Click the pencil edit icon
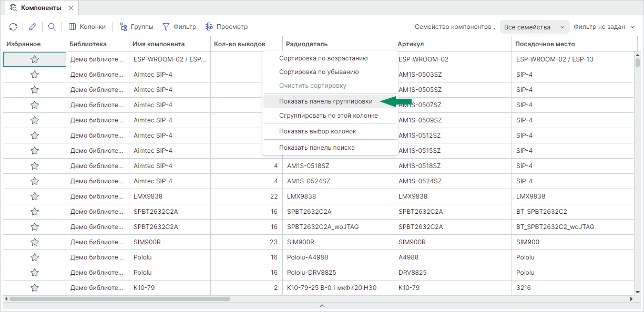The height and width of the screenshot is (312, 644). tap(33, 27)
